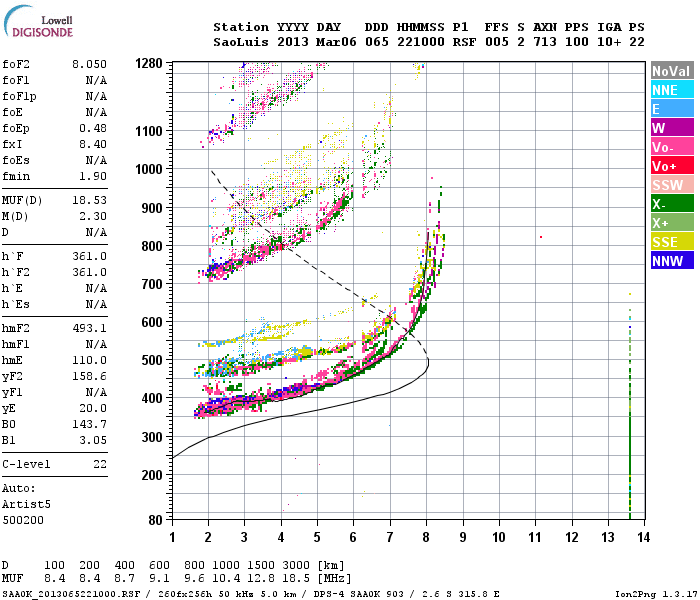Select the X- dark green legend swatch
This screenshot has width=700, height=600.
coord(672,204)
